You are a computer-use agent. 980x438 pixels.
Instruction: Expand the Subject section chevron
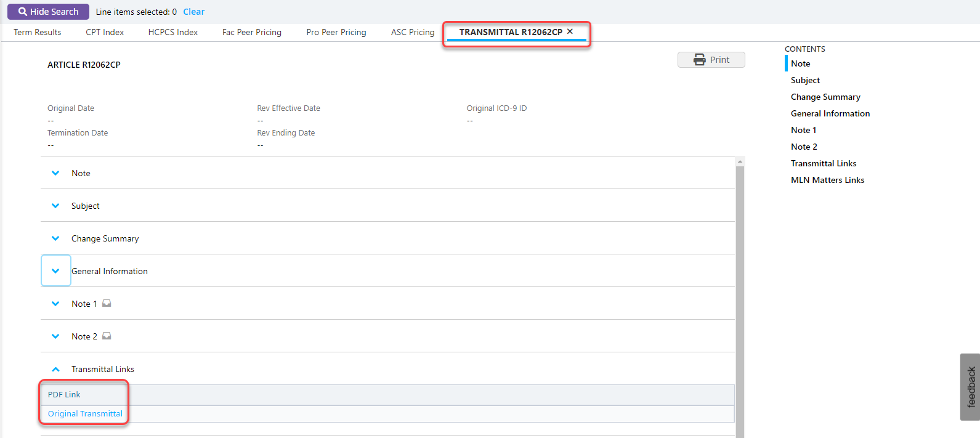55,206
